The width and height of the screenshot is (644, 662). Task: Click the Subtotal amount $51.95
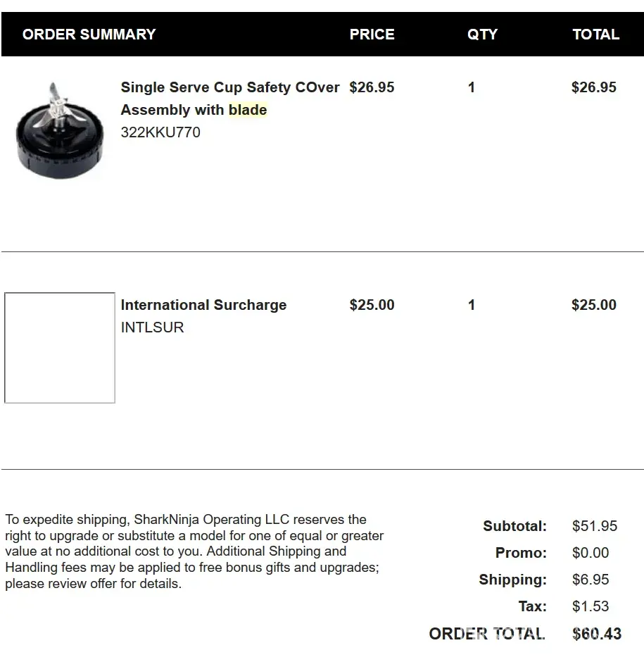point(595,526)
